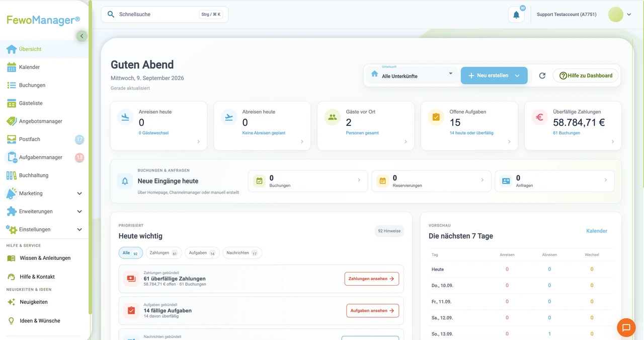The width and height of the screenshot is (644, 340).
Task: Click the refresh dashboard icon
Action: (542, 76)
